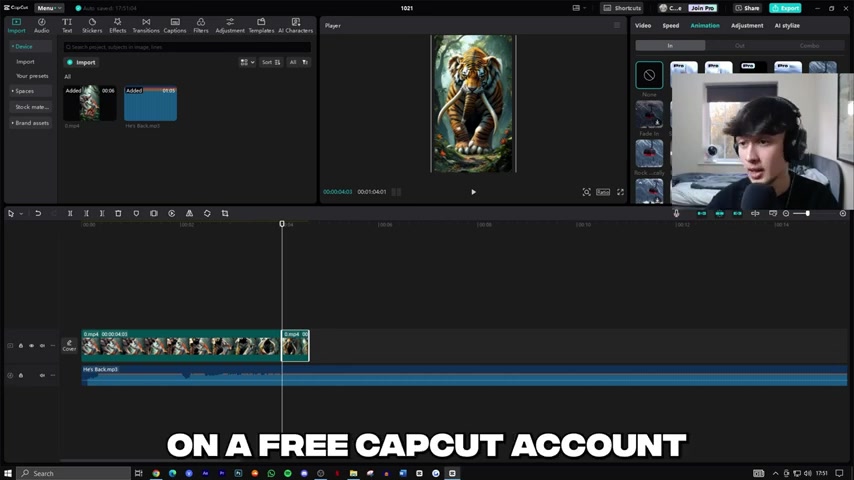This screenshot has height=480, width=854.
Task: Click the Freeze frame icon in timeline toolbar
Action: click(154, 214)
